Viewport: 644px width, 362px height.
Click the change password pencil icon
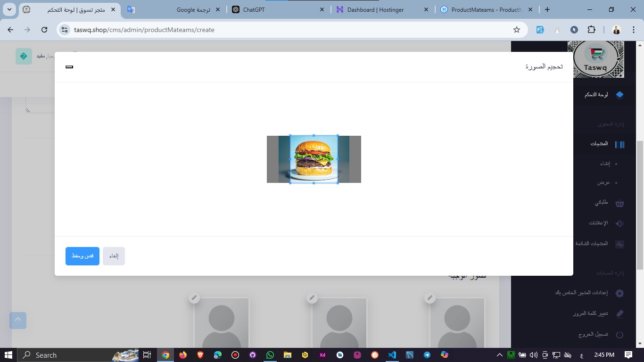[619, 314]
